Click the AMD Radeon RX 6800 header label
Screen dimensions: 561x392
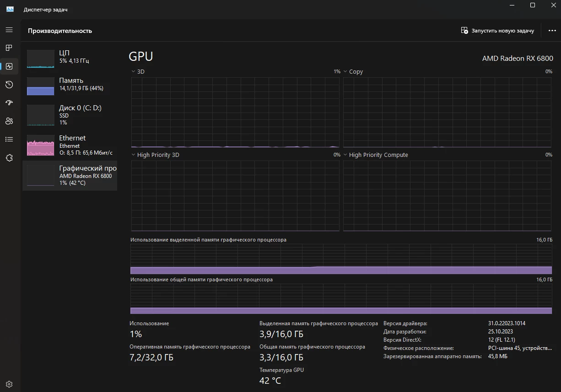tap(518, 59)
